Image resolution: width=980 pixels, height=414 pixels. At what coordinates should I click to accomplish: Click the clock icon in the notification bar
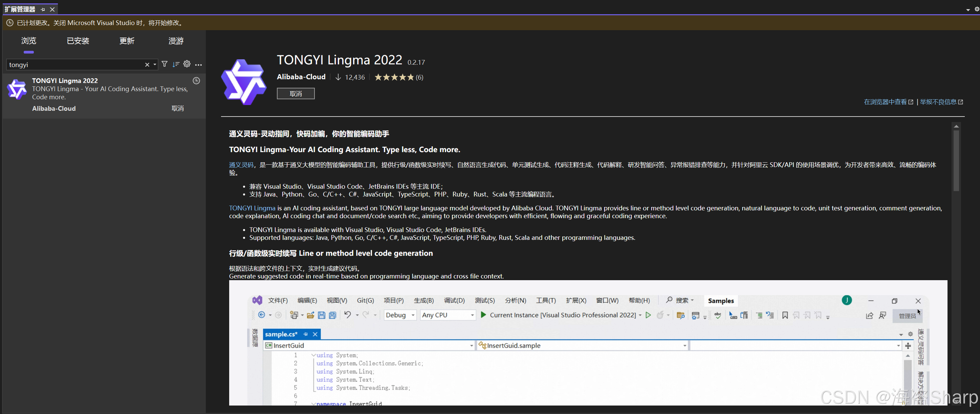pos(10,23)
